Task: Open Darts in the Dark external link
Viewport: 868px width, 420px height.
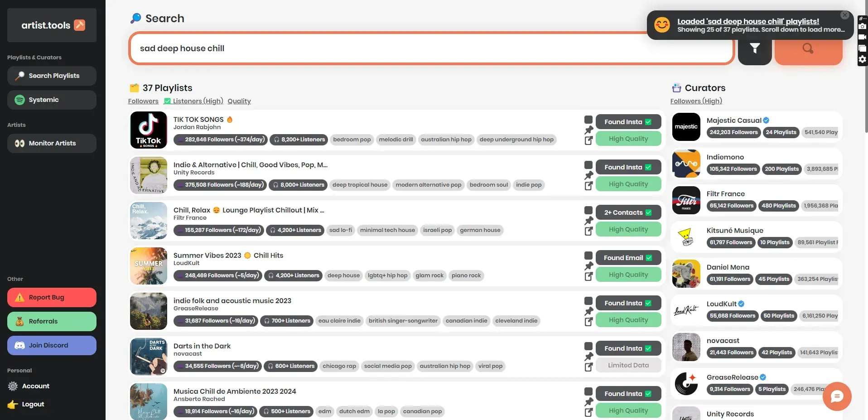Action: [588, 367]
